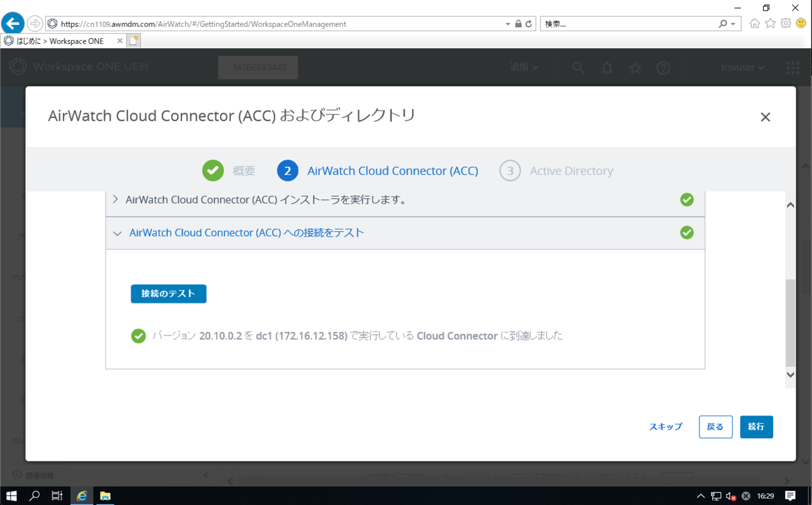Select step 3 Active Directory

[556, 171]
